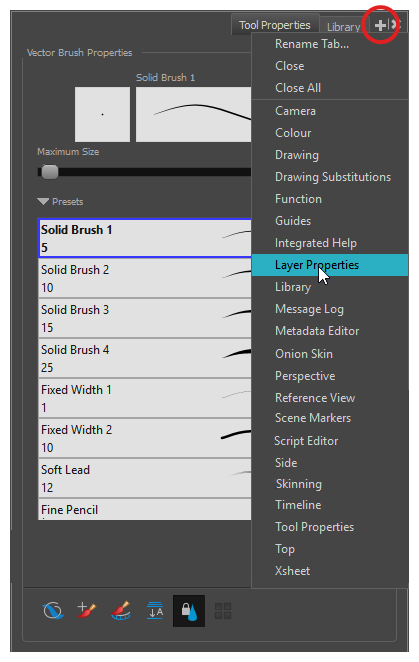
Task: Click the Auto Fill stroke icon
Action: pyautogui.click(x=53, y=610)
